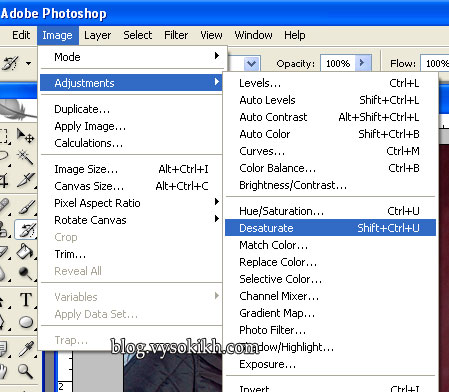
Task: Select the Magic Wand tool
Action: click(x=25, y=157)
